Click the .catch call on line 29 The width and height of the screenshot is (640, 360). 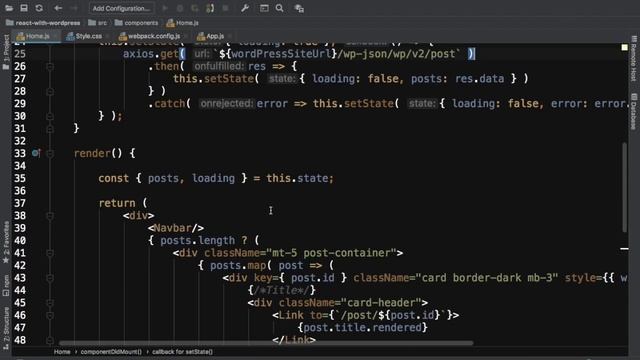pyautogui.click(x=167, y=104)
